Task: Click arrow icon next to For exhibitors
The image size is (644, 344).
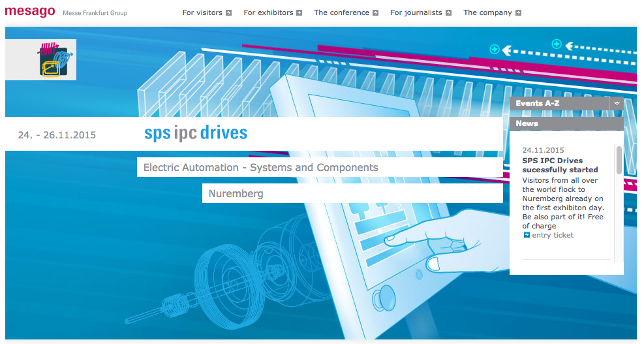Action: [299, 13]
